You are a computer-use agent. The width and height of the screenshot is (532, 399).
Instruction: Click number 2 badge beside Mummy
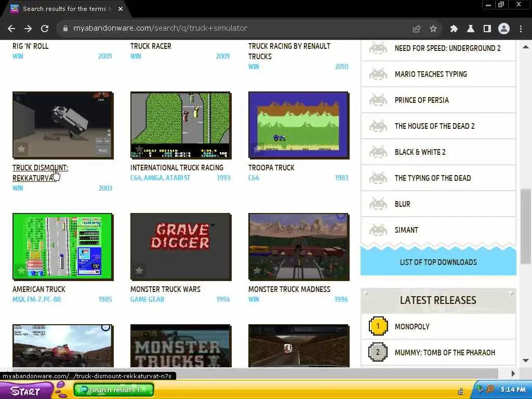tap(378, 353)
